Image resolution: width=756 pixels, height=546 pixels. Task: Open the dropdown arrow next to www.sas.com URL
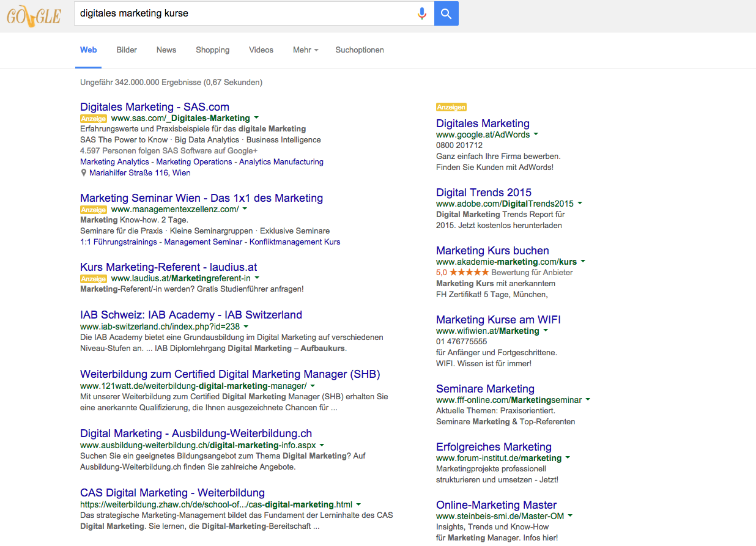click(256, 118)
